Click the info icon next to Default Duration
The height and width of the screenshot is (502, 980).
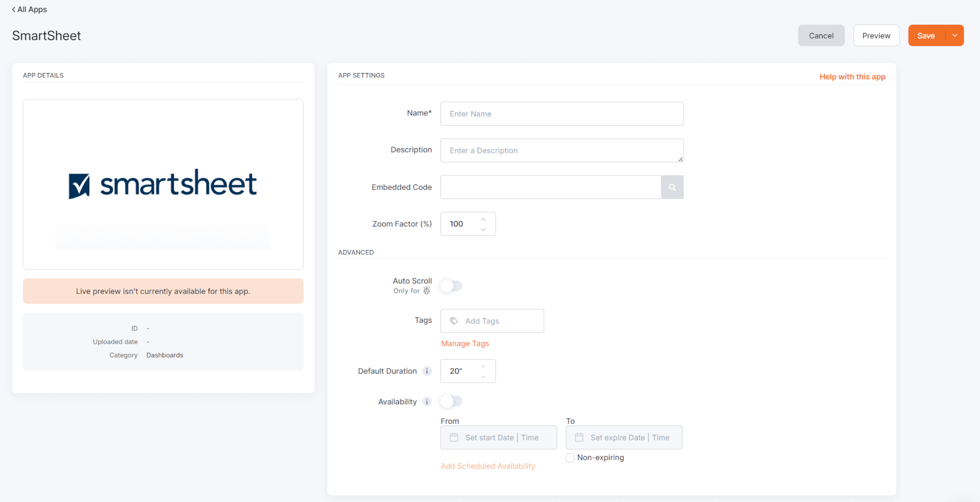coord(427,371)
